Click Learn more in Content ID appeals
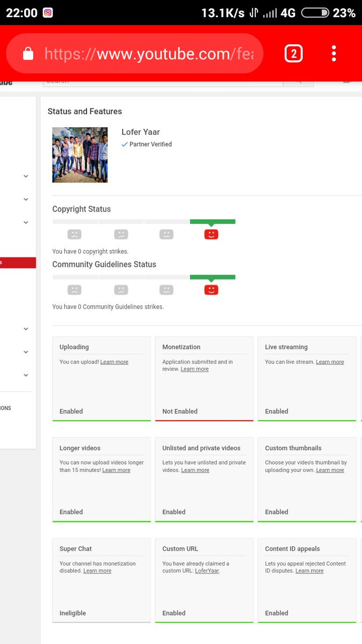This screenshot has width=362, height=644. 309,571
